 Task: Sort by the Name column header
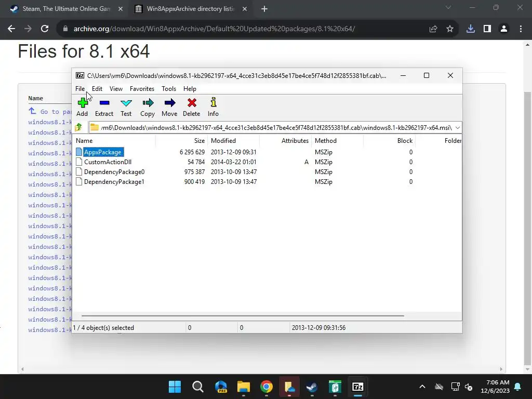(x=84, y=140)
